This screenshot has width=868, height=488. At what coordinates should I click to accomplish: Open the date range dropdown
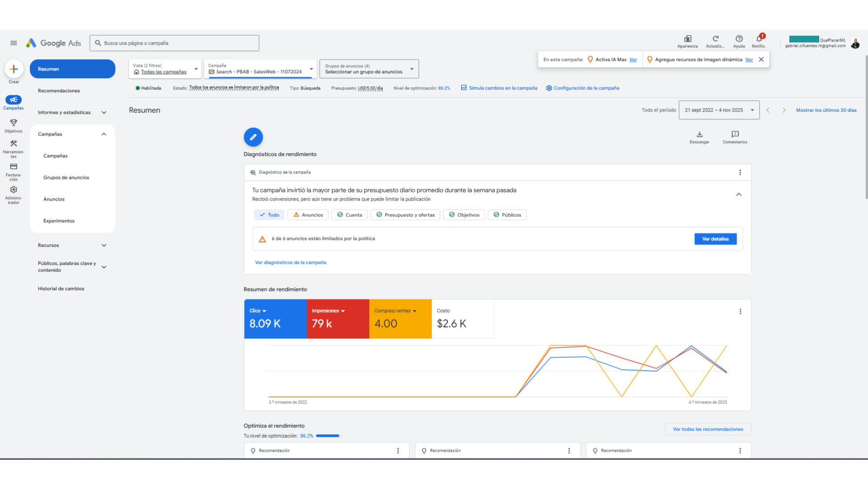pyautogui.click(x=719, y=110)
